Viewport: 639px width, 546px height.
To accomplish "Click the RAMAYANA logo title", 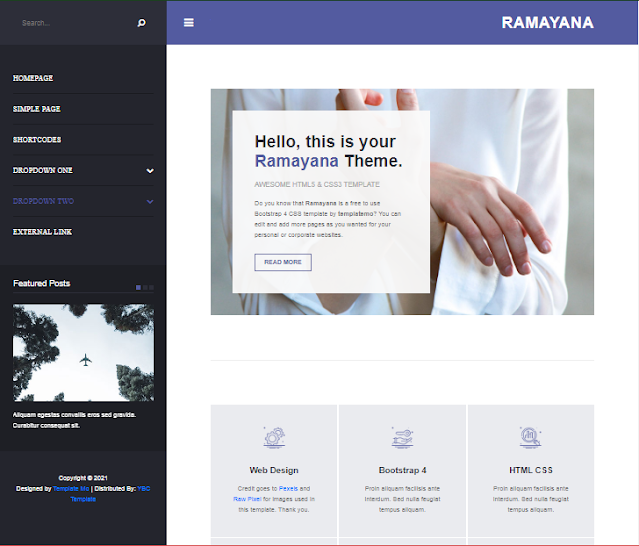I will (x=547, y=22).
